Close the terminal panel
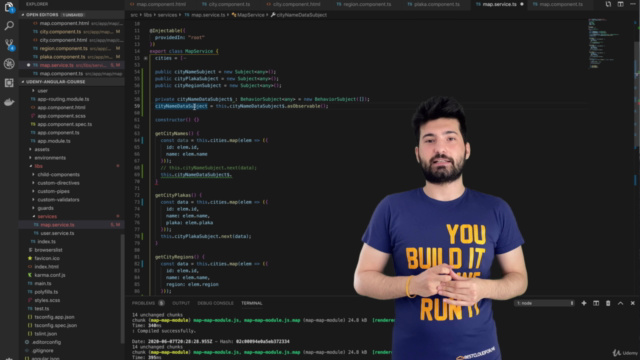 tap(633, 303)
